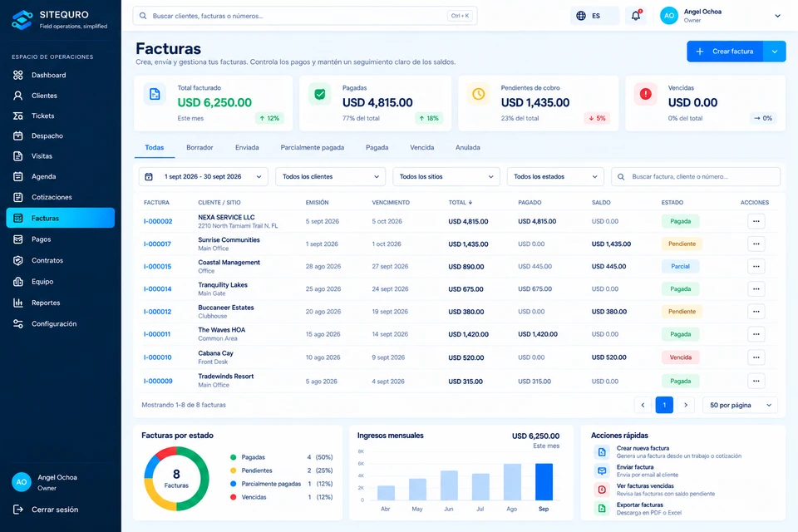Viewport: 798px width, 532px height.
Task: Click the Tradewinds Resort client name
Action: click(x=226, y=377)
